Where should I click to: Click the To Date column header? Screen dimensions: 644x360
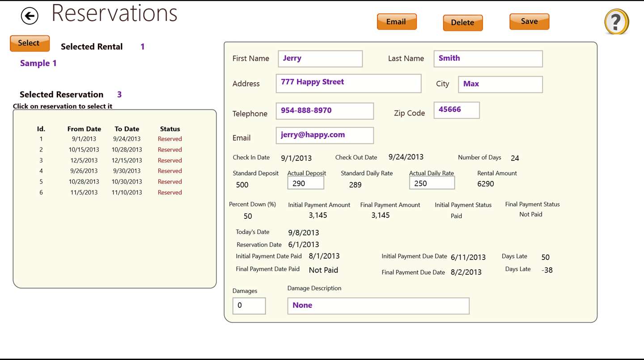click(127, 129)
